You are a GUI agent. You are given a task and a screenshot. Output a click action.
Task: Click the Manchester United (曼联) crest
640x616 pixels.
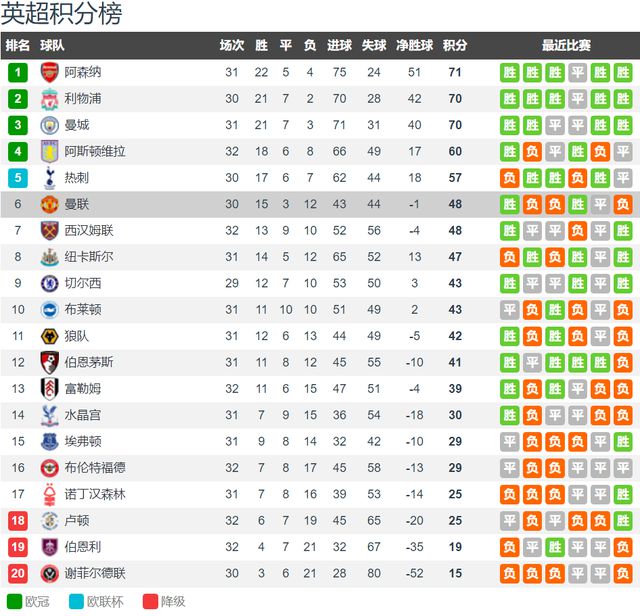pos(49,204)
